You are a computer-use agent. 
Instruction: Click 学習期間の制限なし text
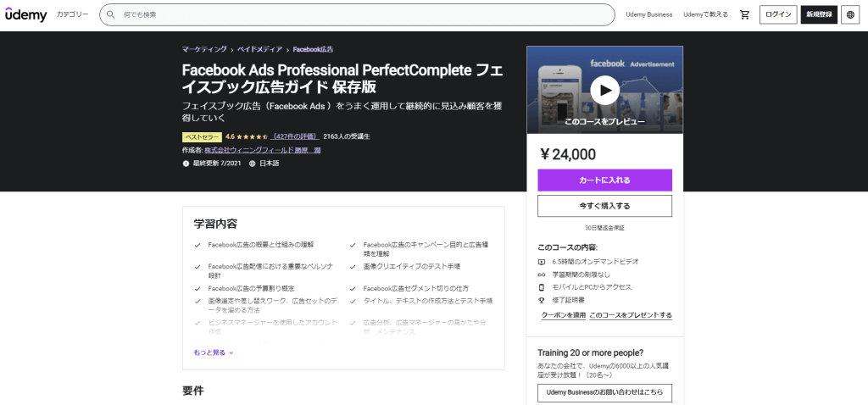[x=581, y=275]
